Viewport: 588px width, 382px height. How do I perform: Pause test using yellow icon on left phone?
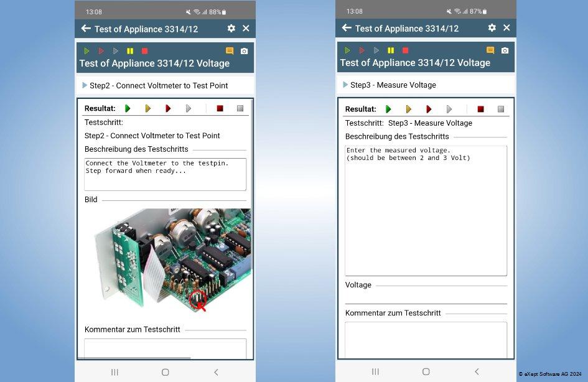coord(130,50)
